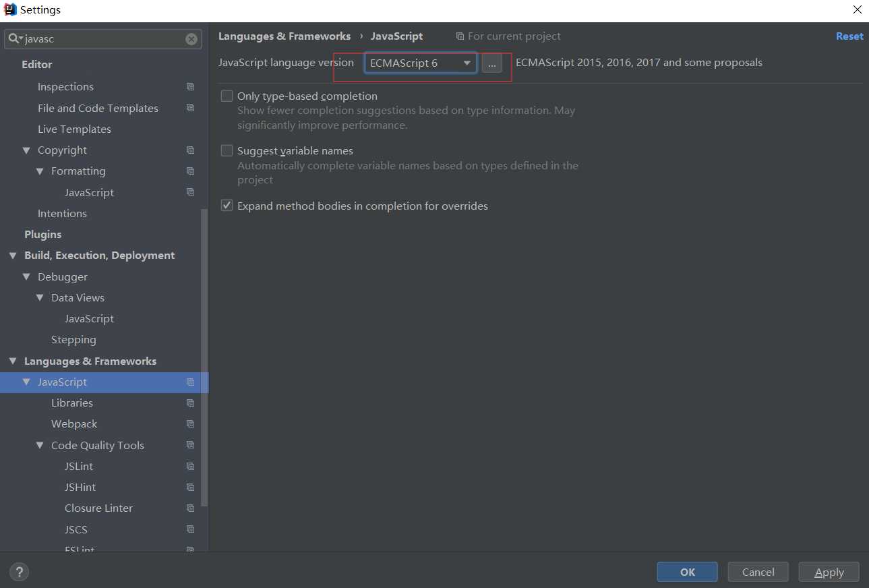The height and width of the screenshot is (588, 869).
Task: Click the project icon beside JavaScript under Formatting
Action: pos(190,192)
